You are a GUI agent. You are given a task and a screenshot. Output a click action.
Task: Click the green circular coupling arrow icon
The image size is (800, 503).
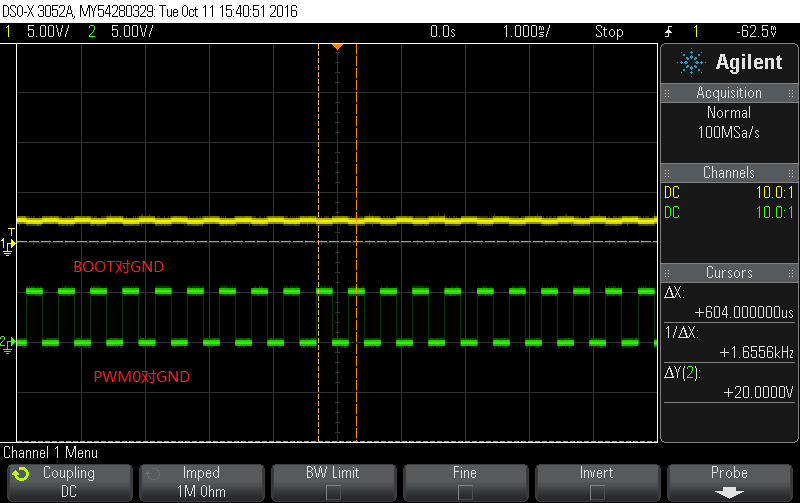click(x=21, y=474)
